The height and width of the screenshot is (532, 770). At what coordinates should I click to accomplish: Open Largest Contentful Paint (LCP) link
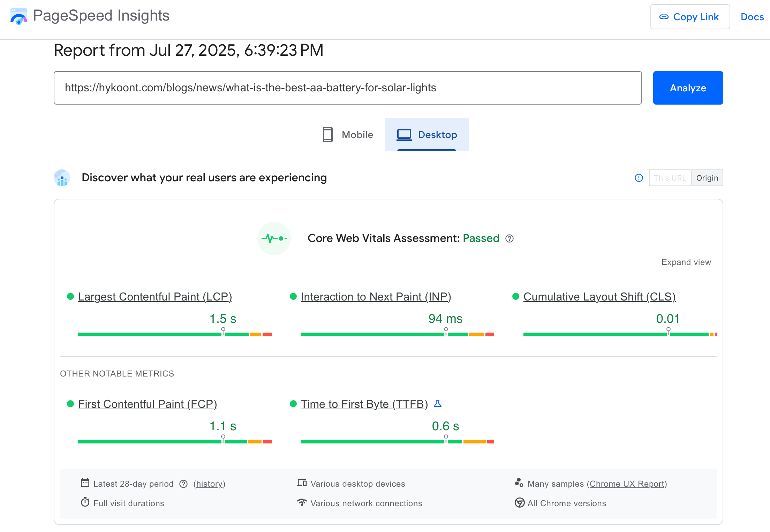click(155, 297)
